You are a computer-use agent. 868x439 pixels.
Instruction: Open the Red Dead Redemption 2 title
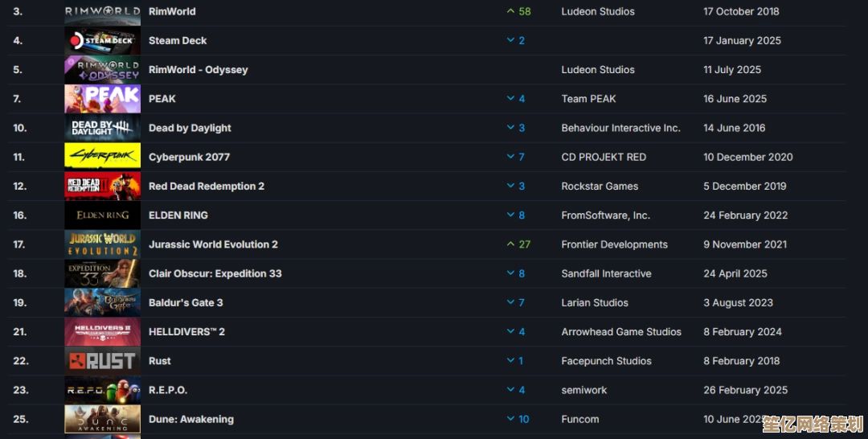tap(207, 186)
